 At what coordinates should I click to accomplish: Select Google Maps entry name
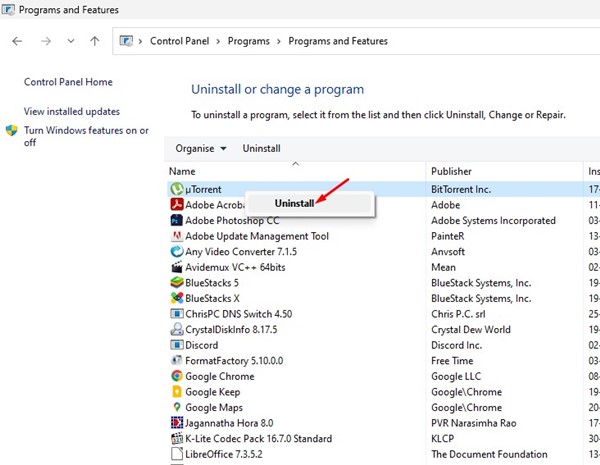pos(214,408)
